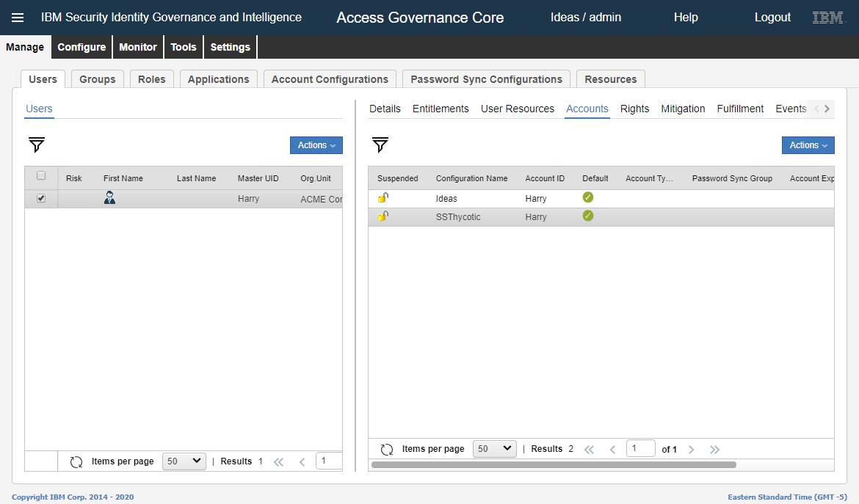Open the Password Sync Configurations tab

coord(487,79)
